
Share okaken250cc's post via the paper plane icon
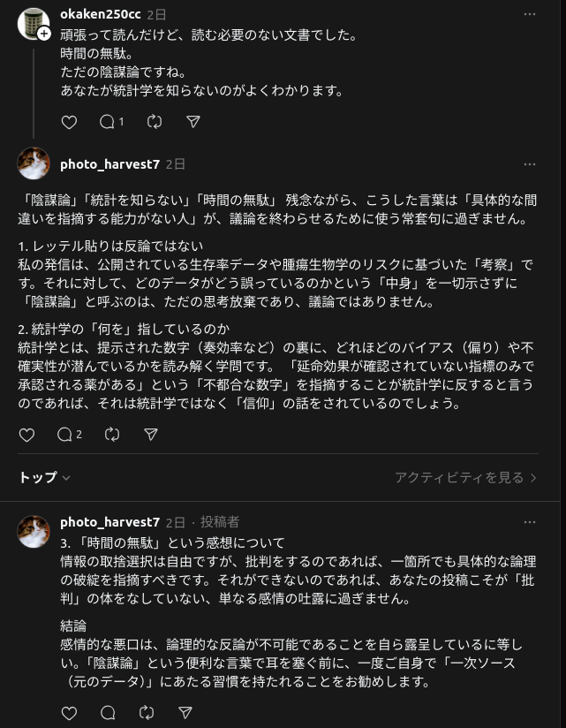click(x=193, y=122)
